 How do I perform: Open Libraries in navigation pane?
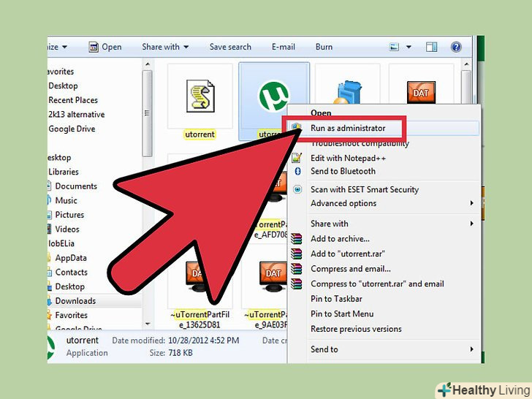pos(64,172)
